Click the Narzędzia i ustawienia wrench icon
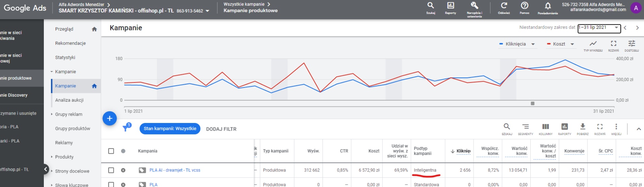The height and width of the screenshot is (187, 644). (474, 6)
